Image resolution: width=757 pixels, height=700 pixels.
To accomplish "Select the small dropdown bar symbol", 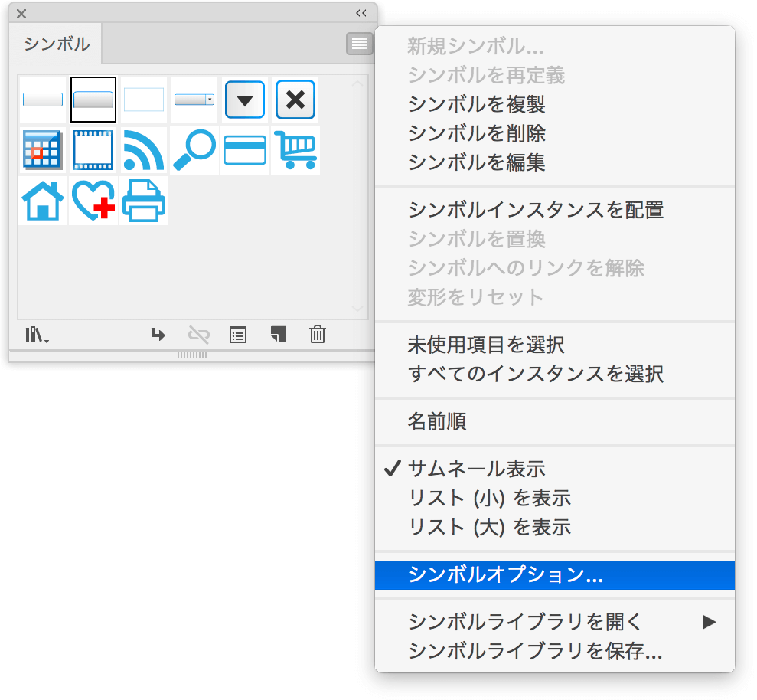I will [x=194, y=100].
